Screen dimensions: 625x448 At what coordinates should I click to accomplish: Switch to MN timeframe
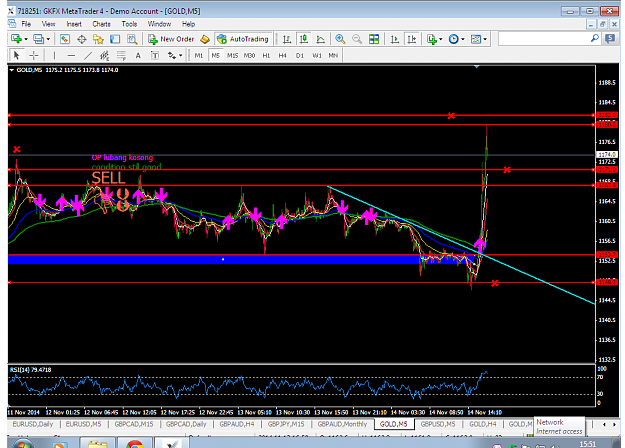(x=333, y=55)
